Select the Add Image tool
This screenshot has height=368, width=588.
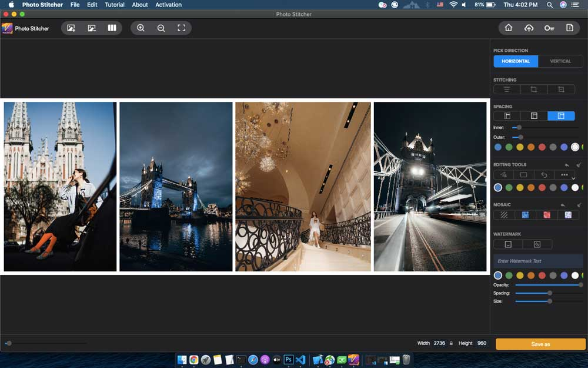71,28
